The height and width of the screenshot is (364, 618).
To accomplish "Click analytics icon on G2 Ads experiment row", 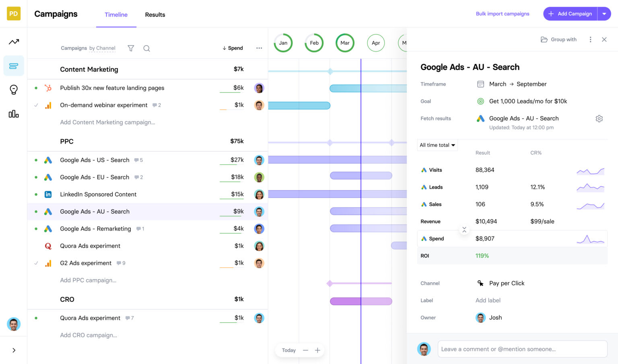I will [48, 263].
